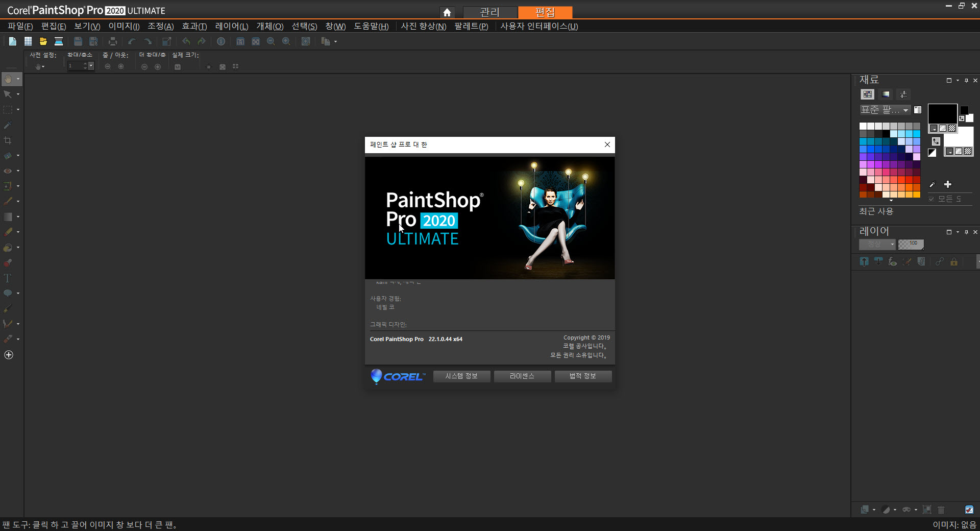Close the about dialog
The height and width of the screenshot is (531, 980).
click(x=607, y=144)
